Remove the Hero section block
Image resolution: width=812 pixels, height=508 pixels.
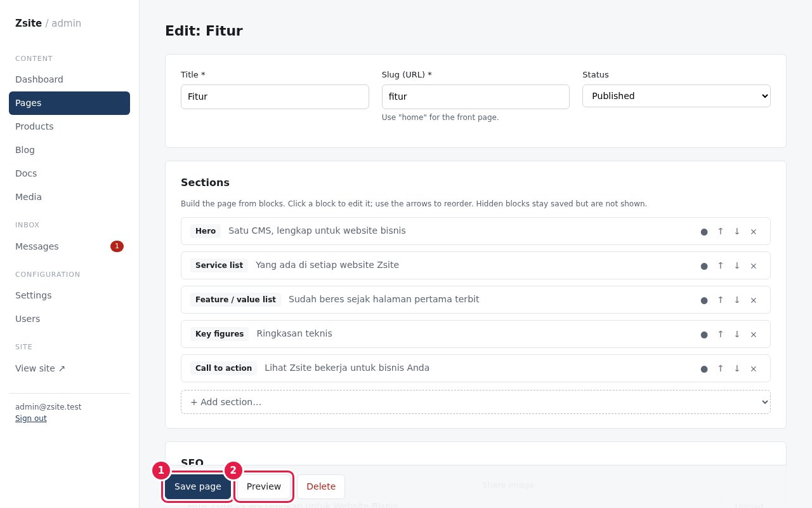coord(754,231)
